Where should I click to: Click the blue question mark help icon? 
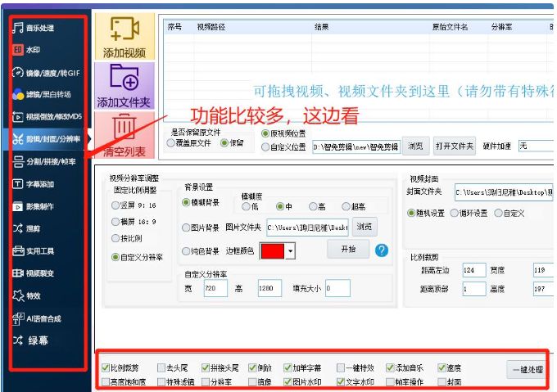[x=381, y=250]
